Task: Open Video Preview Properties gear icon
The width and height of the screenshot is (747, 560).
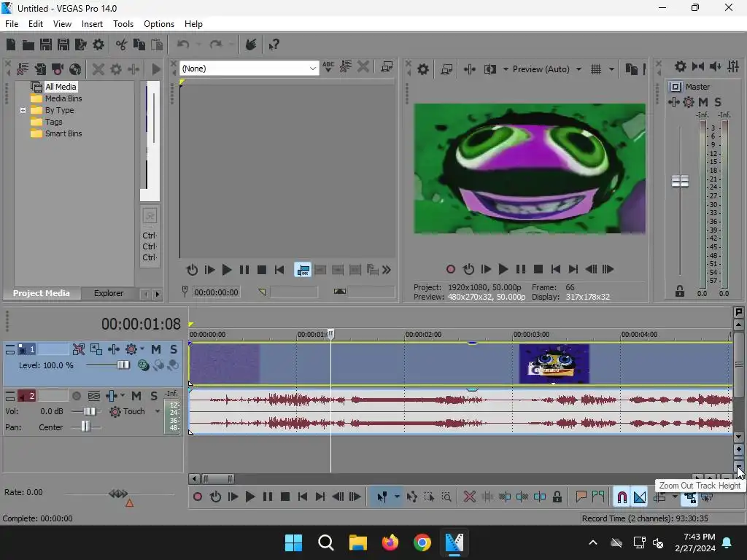Action: click(423, 69)
